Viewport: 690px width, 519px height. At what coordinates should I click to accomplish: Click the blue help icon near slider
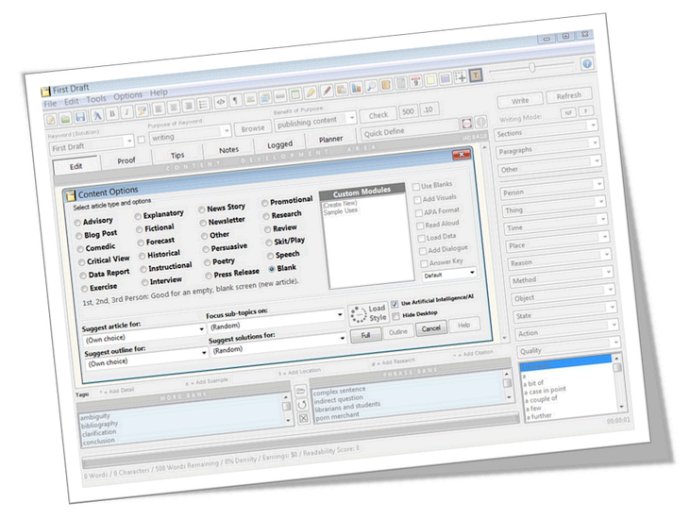[587, 64]
